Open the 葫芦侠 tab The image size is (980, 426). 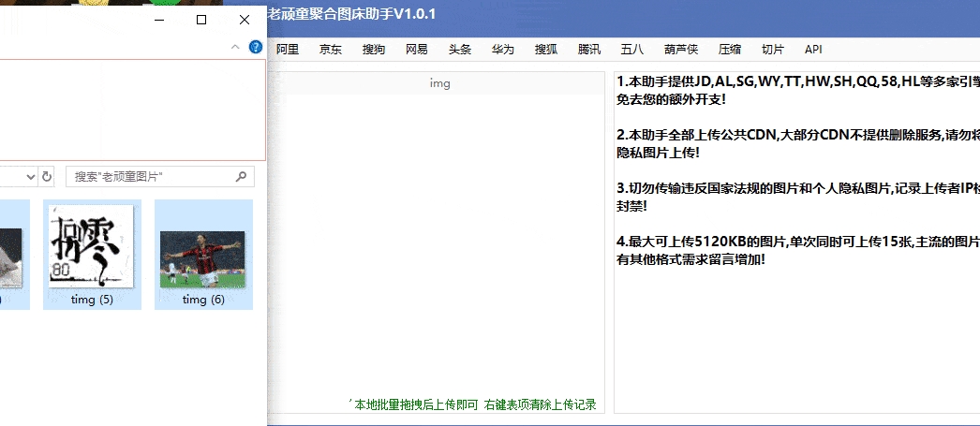(680, 50)
